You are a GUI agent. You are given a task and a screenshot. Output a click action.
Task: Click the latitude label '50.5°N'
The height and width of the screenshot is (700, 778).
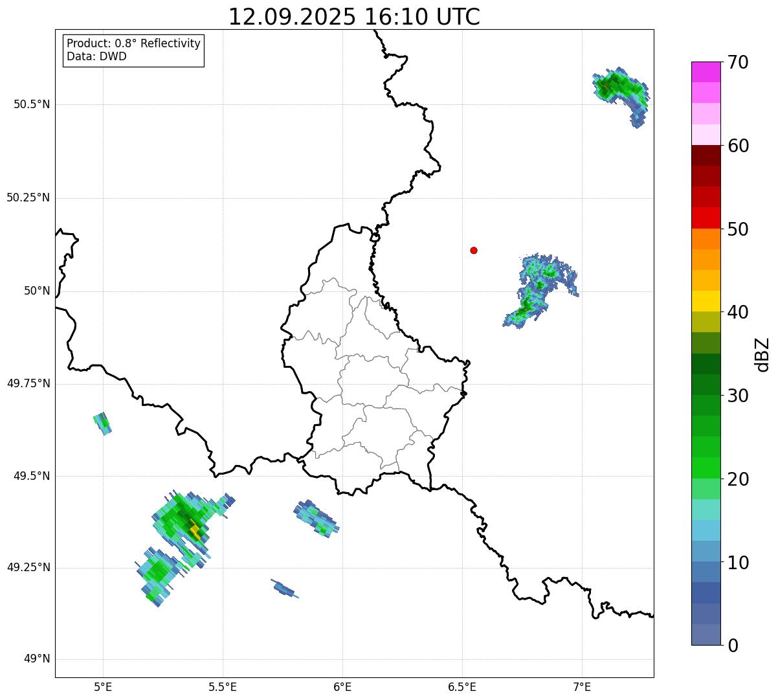[x=31, y=104]
